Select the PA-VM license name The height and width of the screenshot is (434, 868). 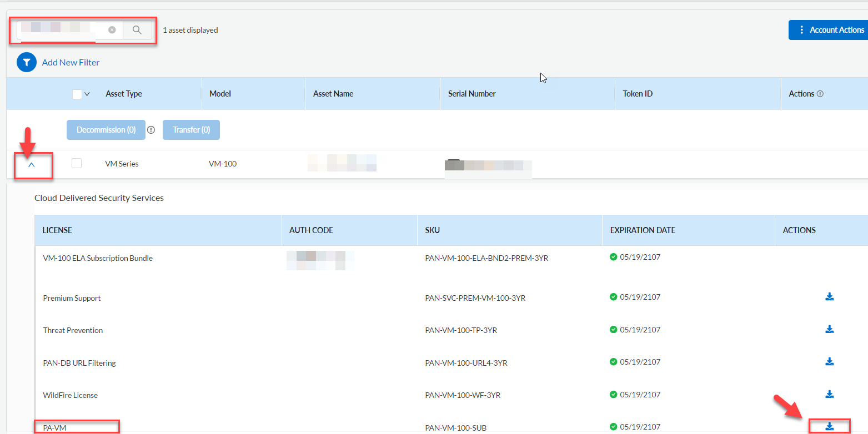(x=54, y=427)
